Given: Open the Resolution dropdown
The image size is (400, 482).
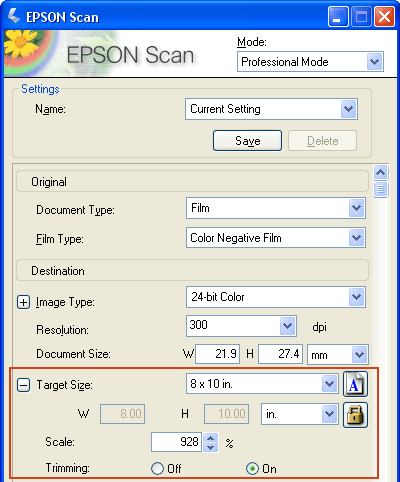Looking at the screenshot, I should click(x=287, y=326).
